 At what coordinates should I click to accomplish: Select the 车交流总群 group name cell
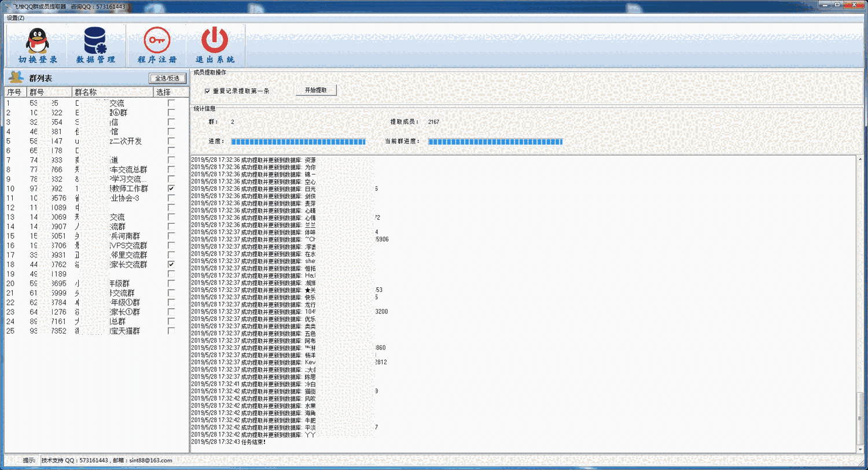click(113, 169)
